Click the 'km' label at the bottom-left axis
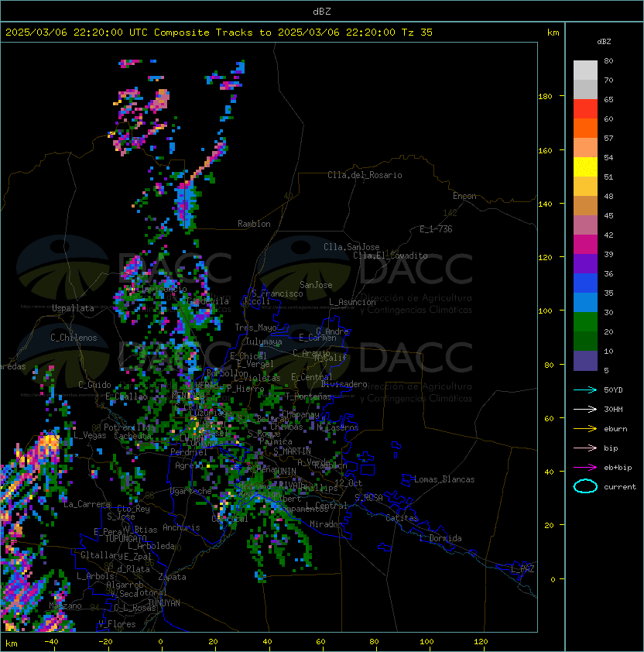The width and height of the screenshot is (644, 652). click(x=12, y=643)
